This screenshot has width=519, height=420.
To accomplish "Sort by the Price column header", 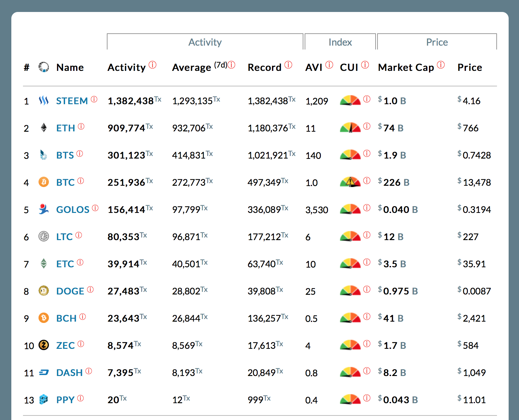I will tap(470, 67).
